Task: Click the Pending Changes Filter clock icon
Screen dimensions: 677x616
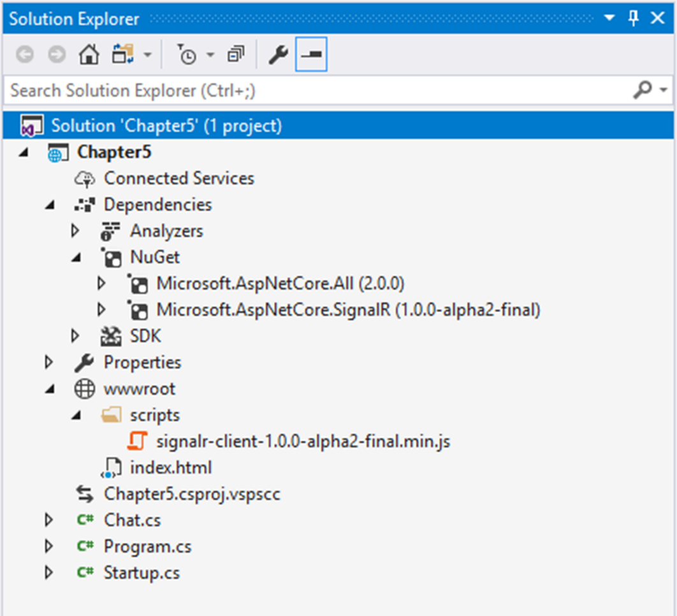Action: (187, 54)
